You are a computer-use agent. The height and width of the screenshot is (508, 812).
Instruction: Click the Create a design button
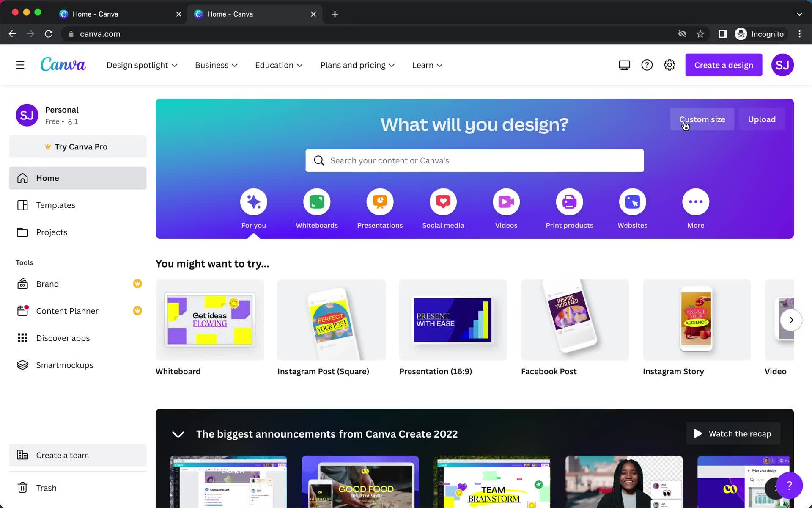[x=724, y=65]
